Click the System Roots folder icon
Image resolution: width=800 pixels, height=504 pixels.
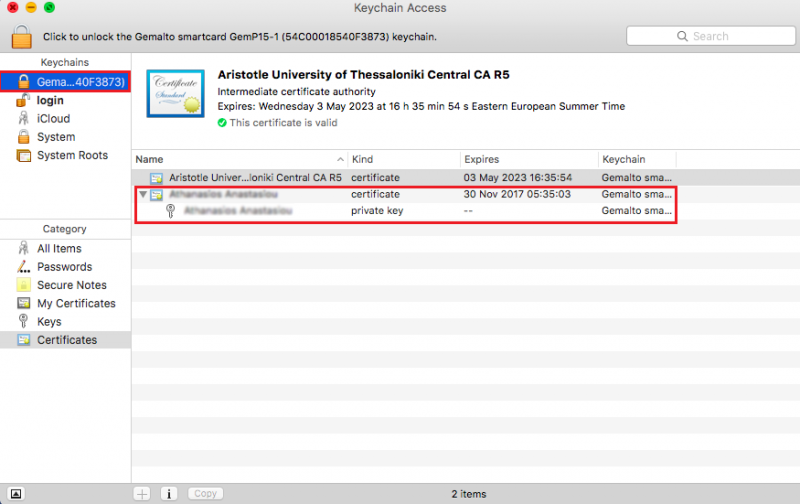coord(23,155)
